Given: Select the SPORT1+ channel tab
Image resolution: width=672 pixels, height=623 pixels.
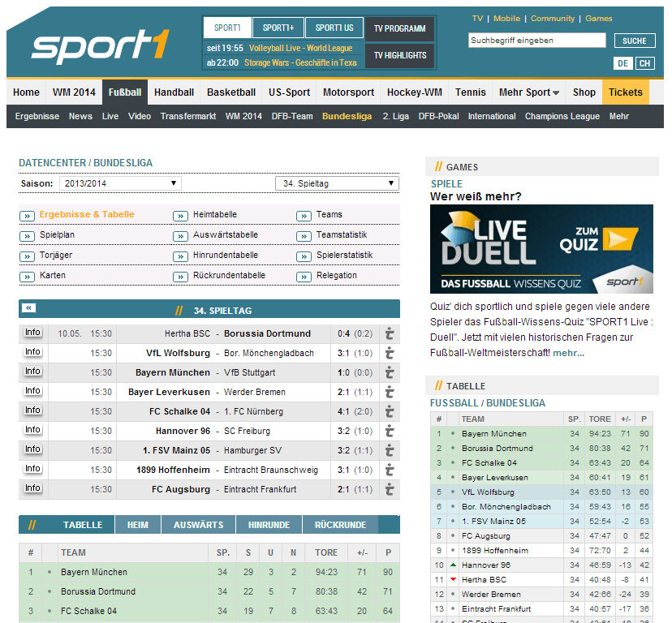Looking at the screenshot, I should (x=278, y=28).
